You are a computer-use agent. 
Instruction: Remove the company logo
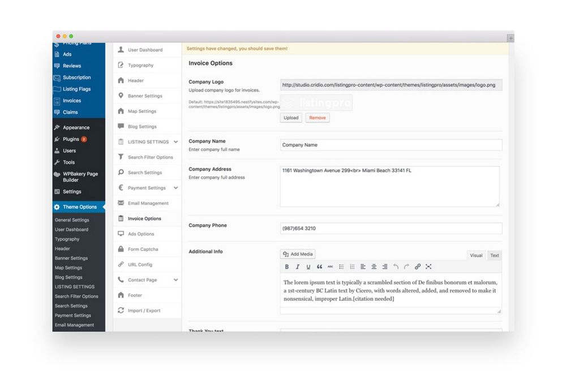318,118
